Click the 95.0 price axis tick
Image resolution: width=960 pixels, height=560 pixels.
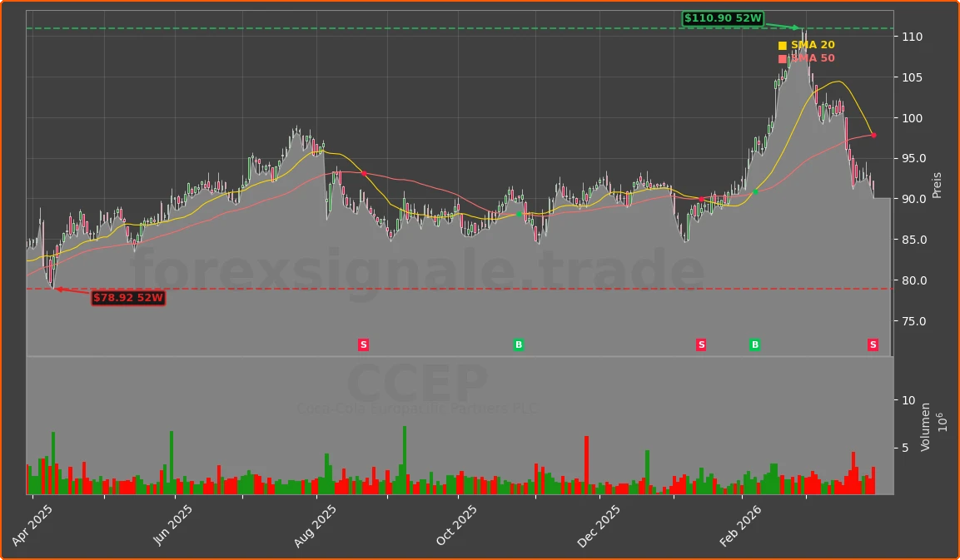point(913,158)
